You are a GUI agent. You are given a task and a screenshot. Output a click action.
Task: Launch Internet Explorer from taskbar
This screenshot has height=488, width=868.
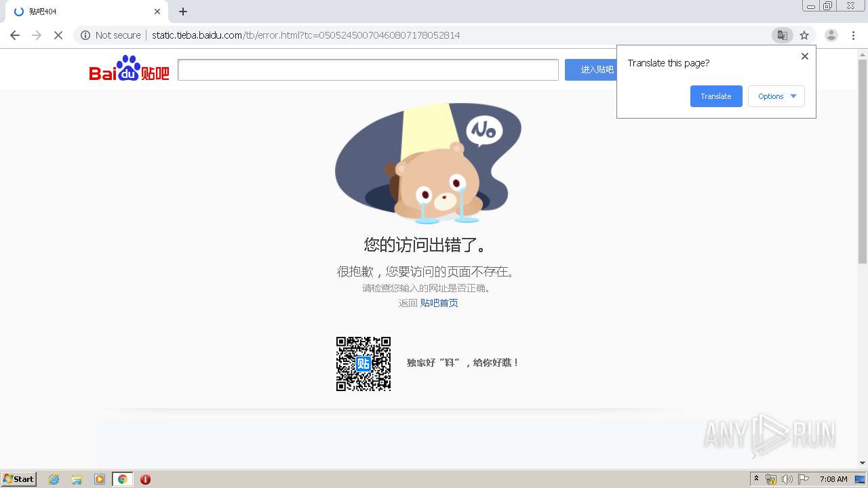click(54, 479)
